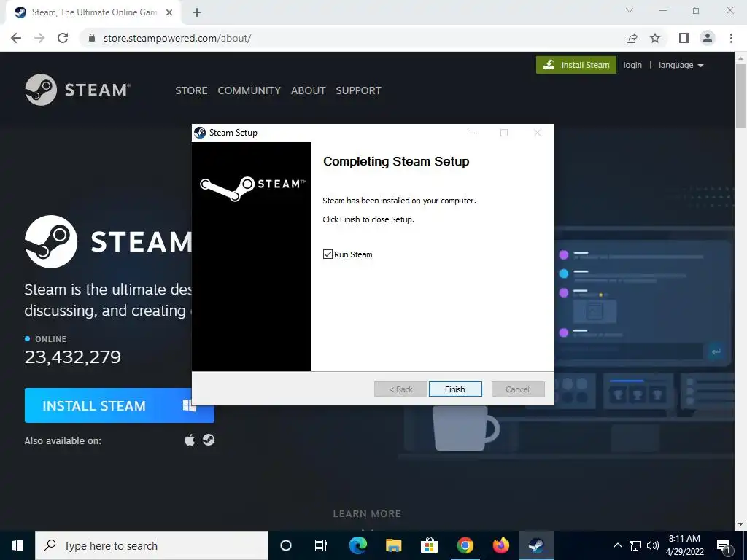The height and width of the screenshot is (560, 747).
Task: Click the taskbar search box
Action: point(152,545)
